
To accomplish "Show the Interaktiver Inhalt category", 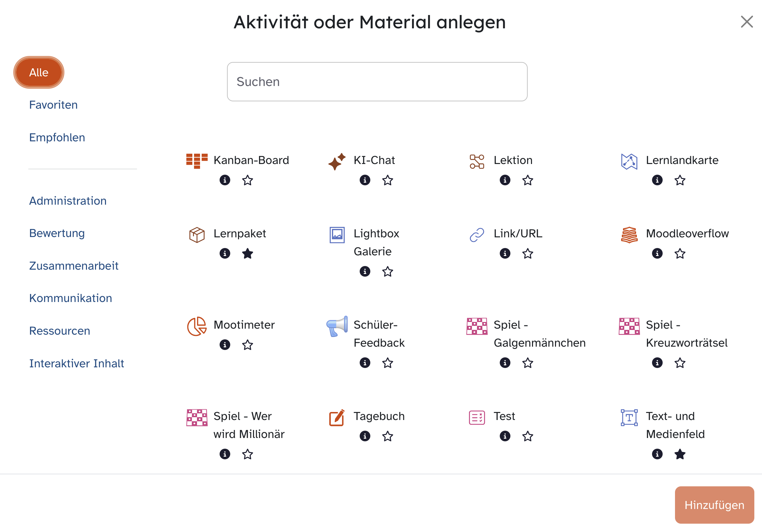I will (x=76, y=364).
